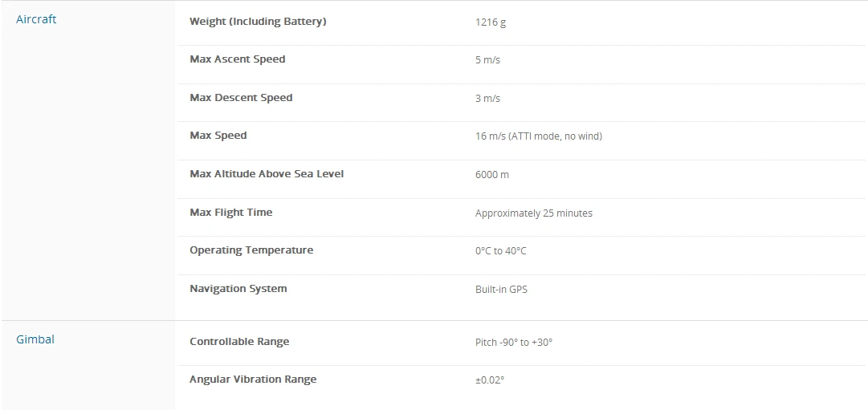The image size is (868, 410).
Task: Click the 1216 g weight value
Action: point(491,22)
